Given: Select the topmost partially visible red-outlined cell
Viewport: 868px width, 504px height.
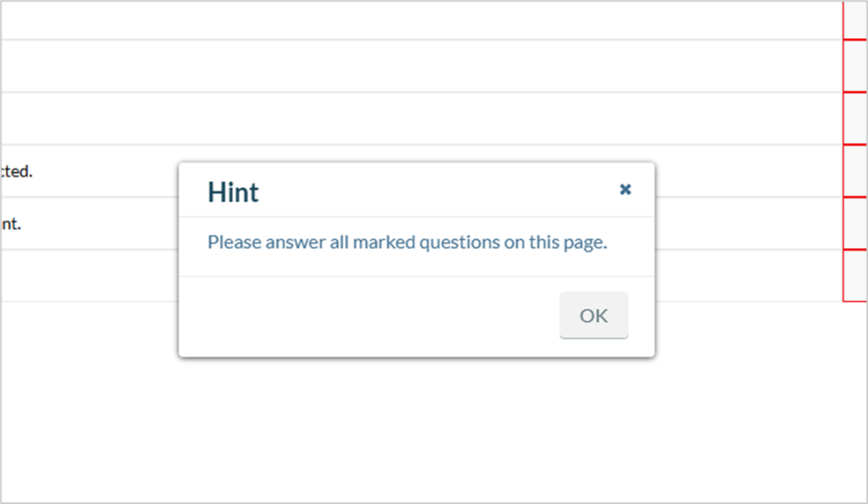Looking at the screenshot, I should coord(855,20).
